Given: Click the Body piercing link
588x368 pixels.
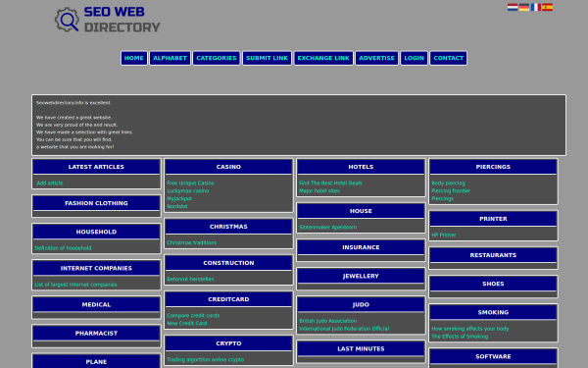Looking at the screenshot, I should tap(448, 184).
